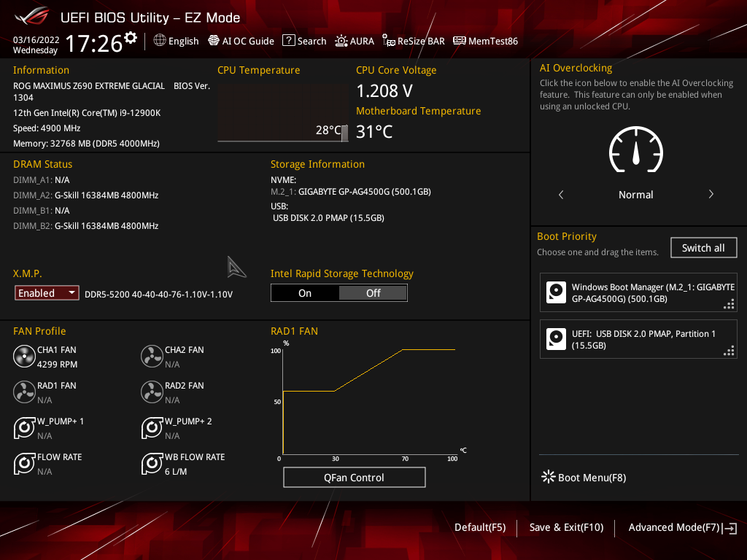Click USB DISK 2.0 PMAP (15.5GB) storage text

tap(328, 217)
